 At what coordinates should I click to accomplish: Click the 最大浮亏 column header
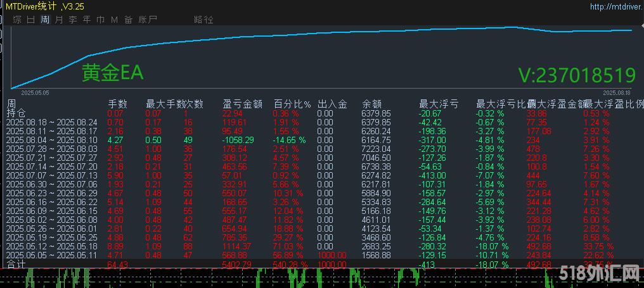[x=439, y=104]
